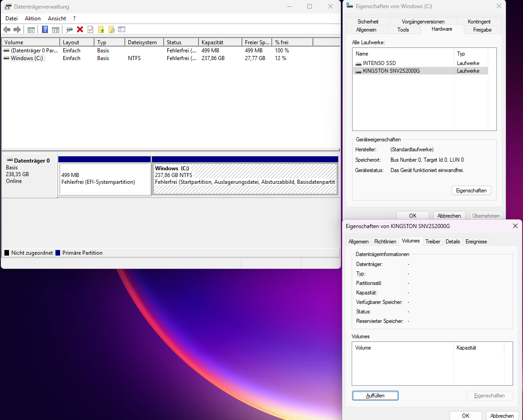Click Abbrechen in Windows (C:) properties dialog

point(449,215)
